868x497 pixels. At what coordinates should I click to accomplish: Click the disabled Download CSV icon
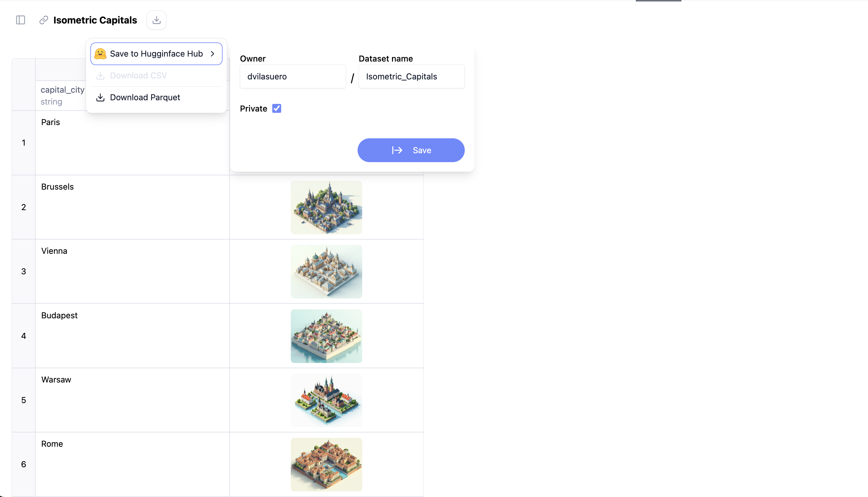click(100, 75)
